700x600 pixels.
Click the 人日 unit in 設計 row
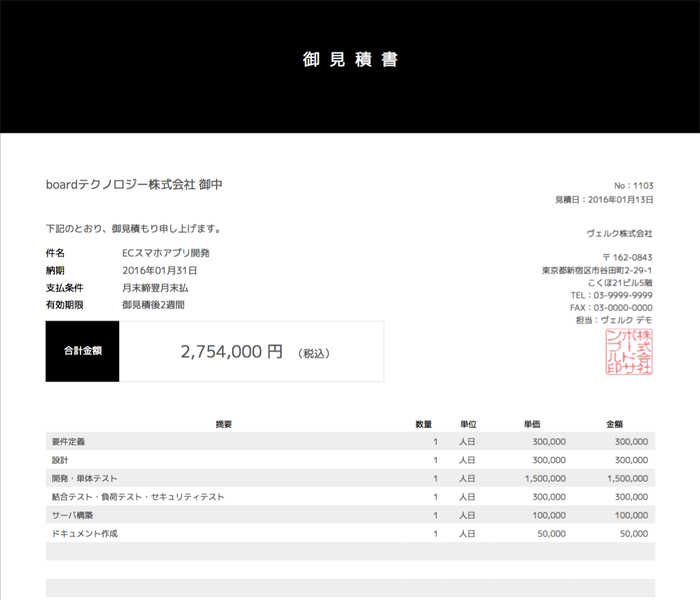tap(467, 460)
